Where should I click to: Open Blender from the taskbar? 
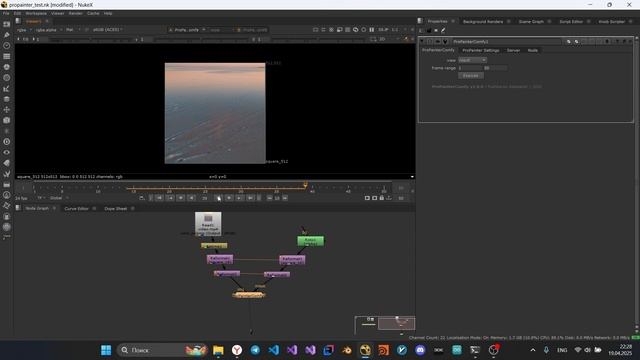(x=347, y=350)
